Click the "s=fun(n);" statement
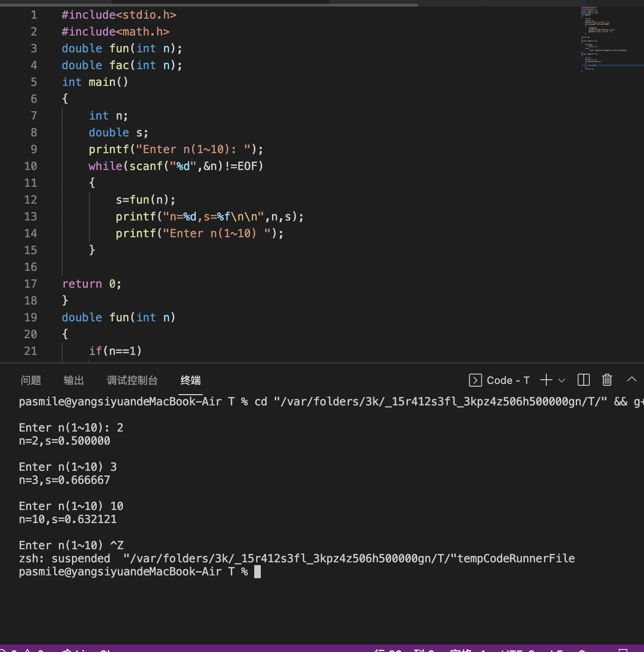The image size is (644, 652). [x=146, y=200]
